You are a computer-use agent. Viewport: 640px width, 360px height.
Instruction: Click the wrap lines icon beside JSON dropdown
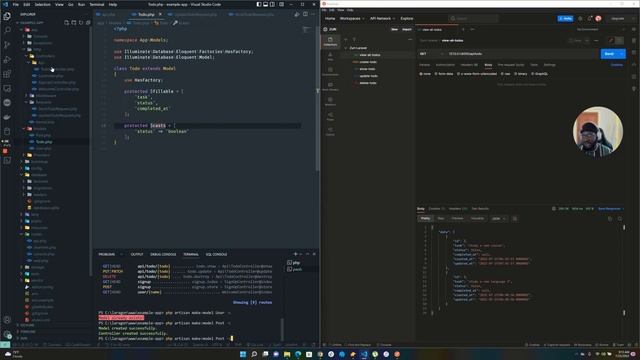[x=515, y=219]
